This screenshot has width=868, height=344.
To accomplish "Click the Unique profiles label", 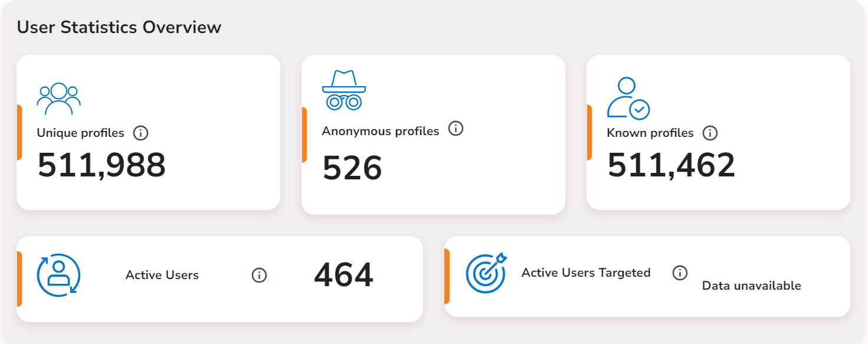I will pyautogui.click(x=80, y=133).
